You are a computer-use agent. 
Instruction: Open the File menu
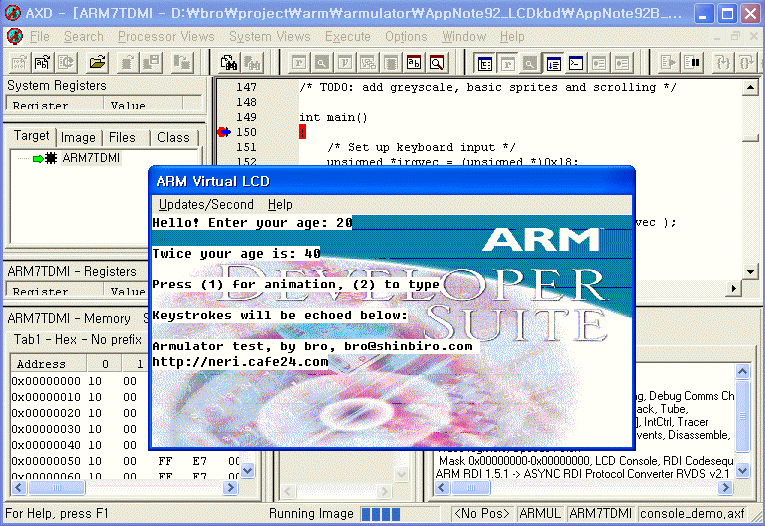[40, 37]
